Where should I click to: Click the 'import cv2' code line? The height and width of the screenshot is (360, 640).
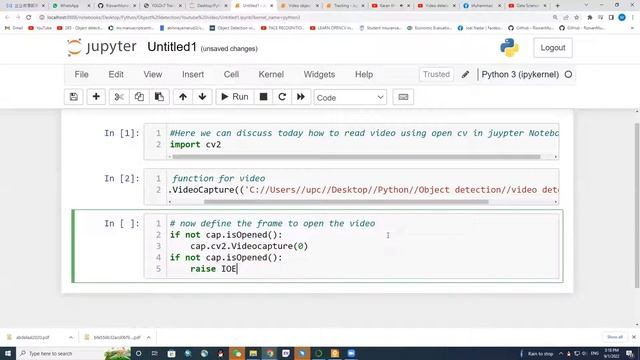point(196,144)
